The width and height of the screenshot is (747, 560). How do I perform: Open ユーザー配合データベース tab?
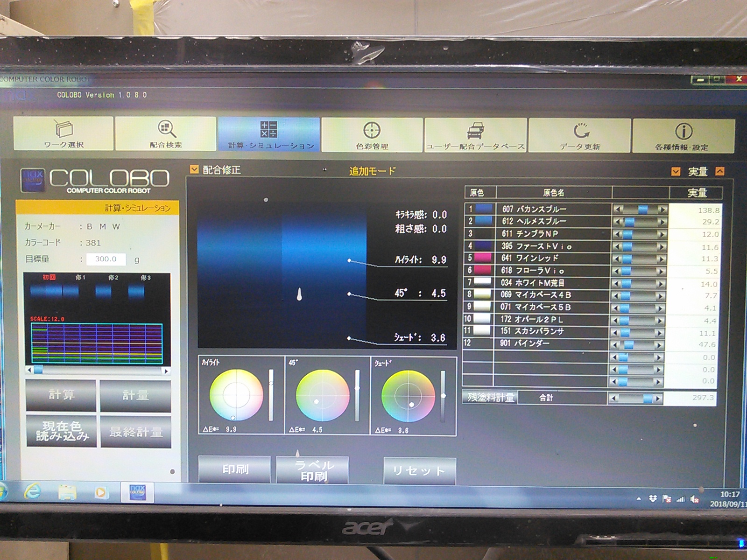475,135
